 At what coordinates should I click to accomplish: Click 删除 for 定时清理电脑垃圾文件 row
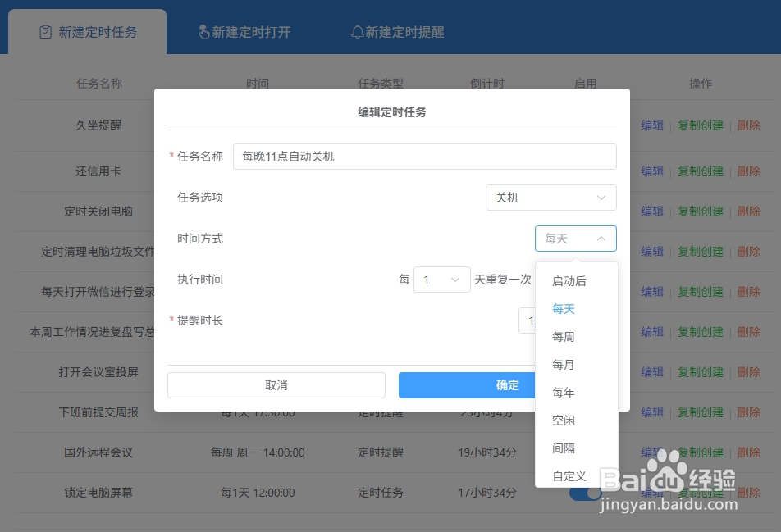749,252
